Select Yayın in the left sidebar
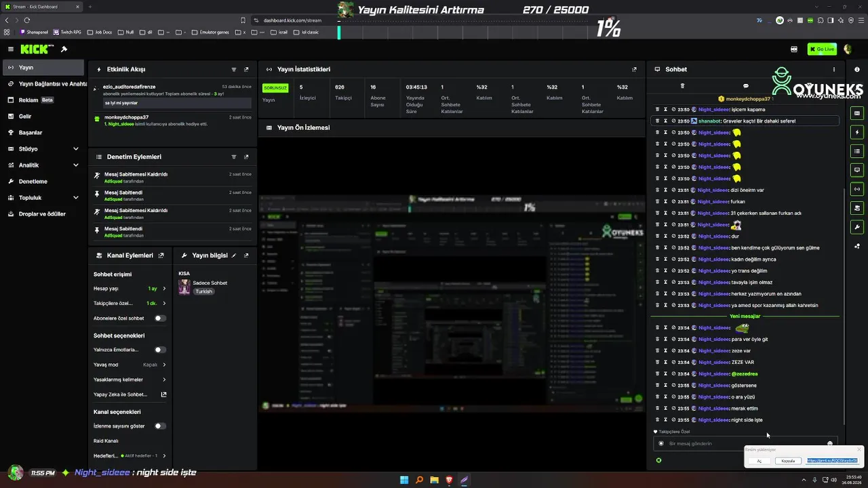Screen dimensions: 868x488 tap(43, 68)
